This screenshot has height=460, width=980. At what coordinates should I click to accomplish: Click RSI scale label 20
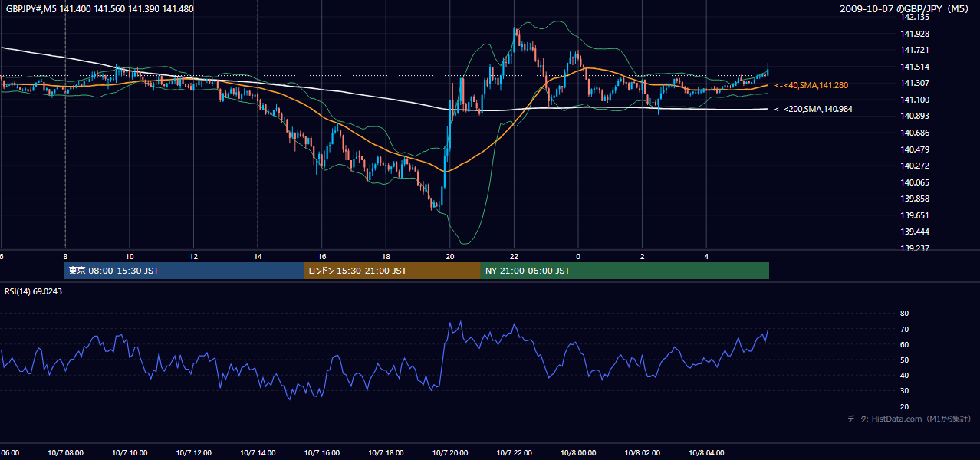[904, 406]
